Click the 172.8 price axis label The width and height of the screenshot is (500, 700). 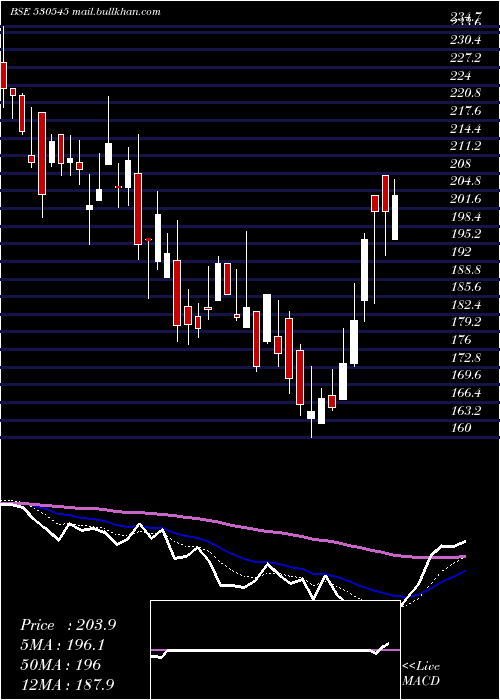point(465,358)
